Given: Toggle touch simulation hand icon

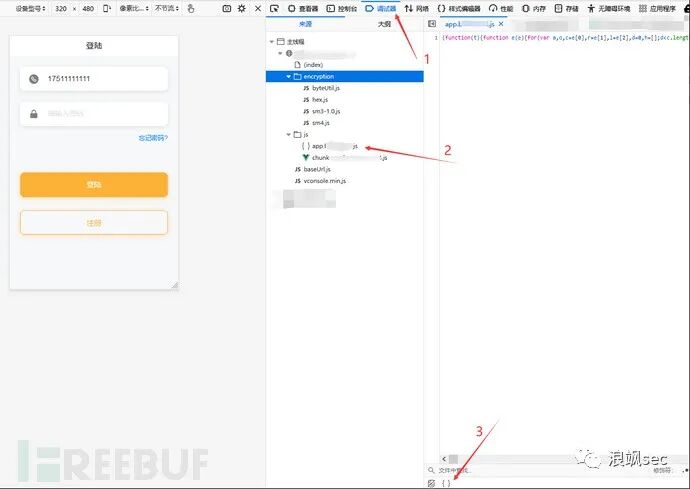Looking at the screenshot, I should point(191,8).
